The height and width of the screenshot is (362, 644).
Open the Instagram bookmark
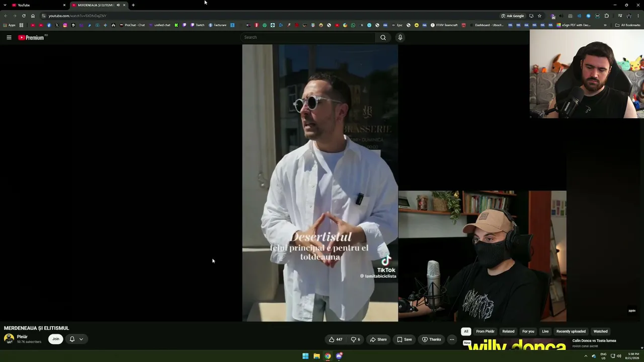(65, 25)
